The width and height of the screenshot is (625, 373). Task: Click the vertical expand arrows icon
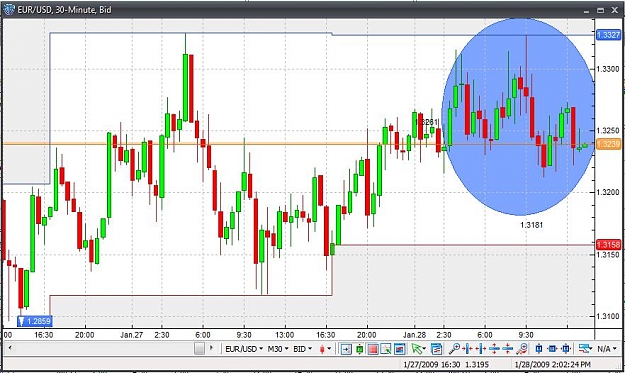(494, 349)
